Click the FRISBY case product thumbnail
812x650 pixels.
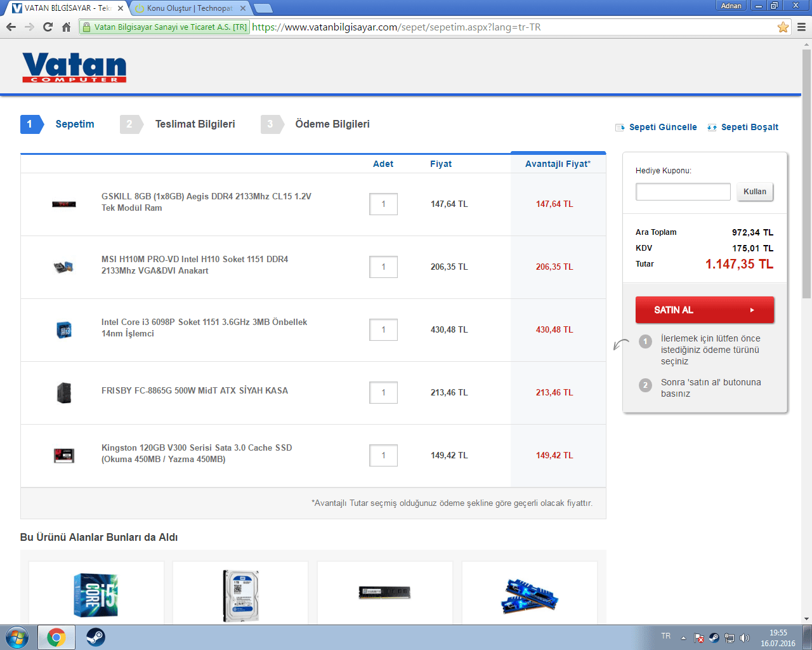click(64, 393)
